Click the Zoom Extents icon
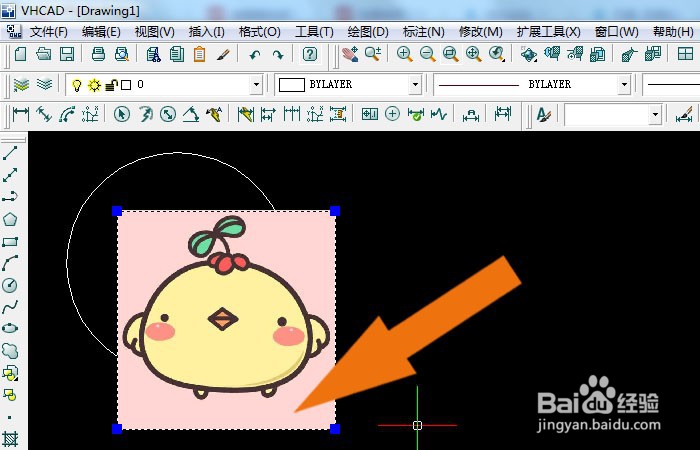Screen dimensions: 700x450 (x=474, y=54)
